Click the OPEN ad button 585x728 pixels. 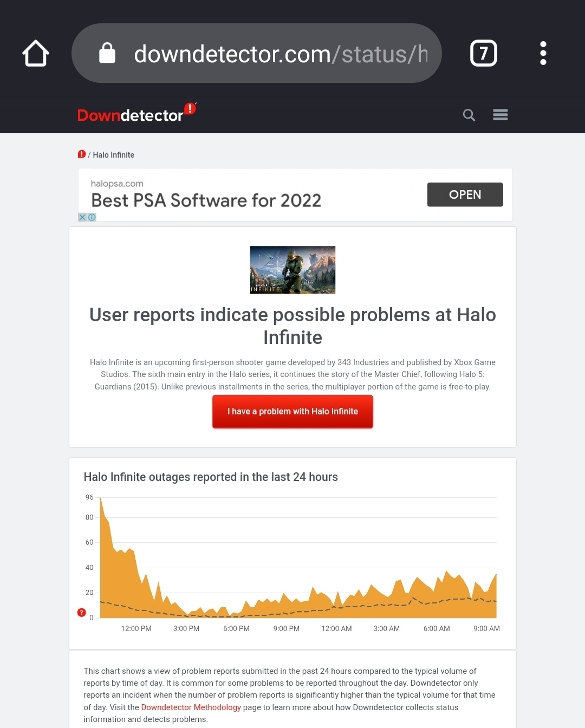coord(465,194)
